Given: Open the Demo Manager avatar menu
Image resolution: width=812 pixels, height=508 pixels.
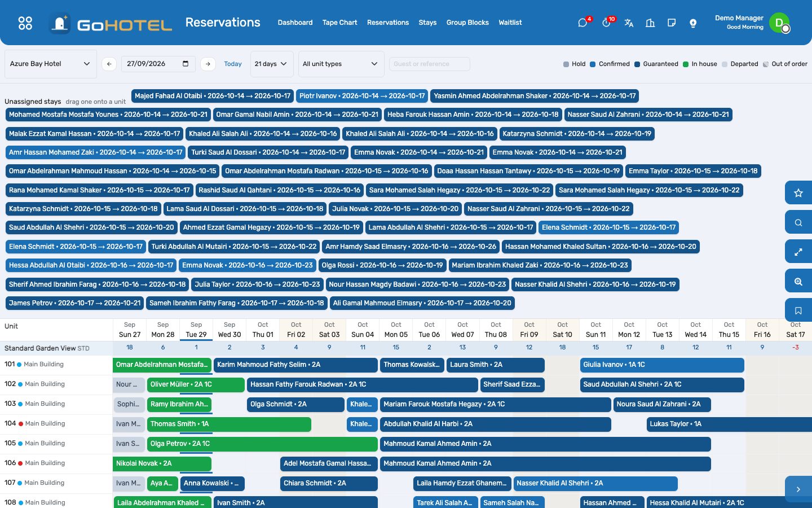Looking at the screenshot, I should point(779,23).
